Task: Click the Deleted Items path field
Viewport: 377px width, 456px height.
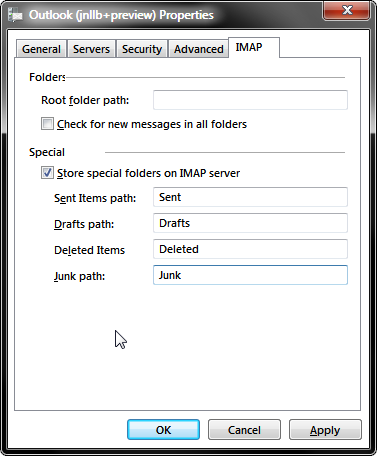Action: click(x=250, y=249)
